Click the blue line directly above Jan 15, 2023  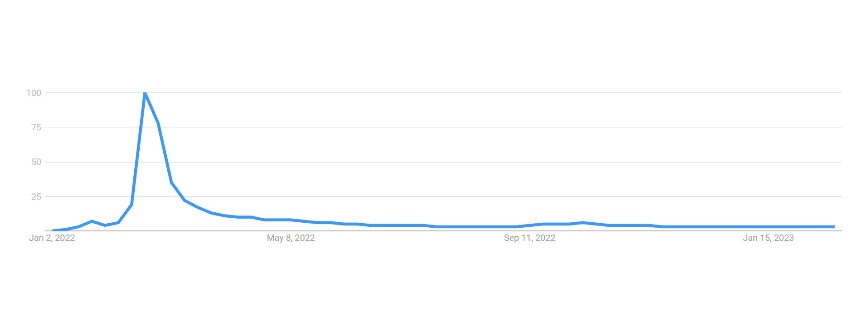click(768, 227)
